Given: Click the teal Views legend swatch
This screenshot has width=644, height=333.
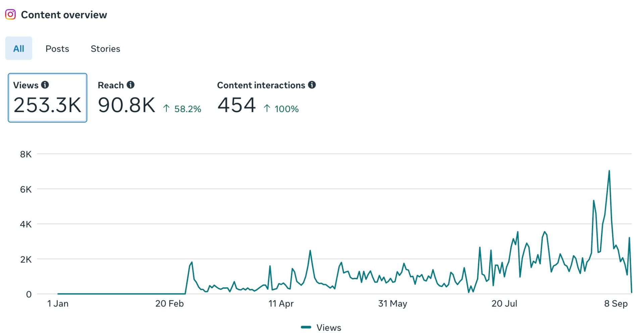Looking at the screenshot, I should (306, 327).
